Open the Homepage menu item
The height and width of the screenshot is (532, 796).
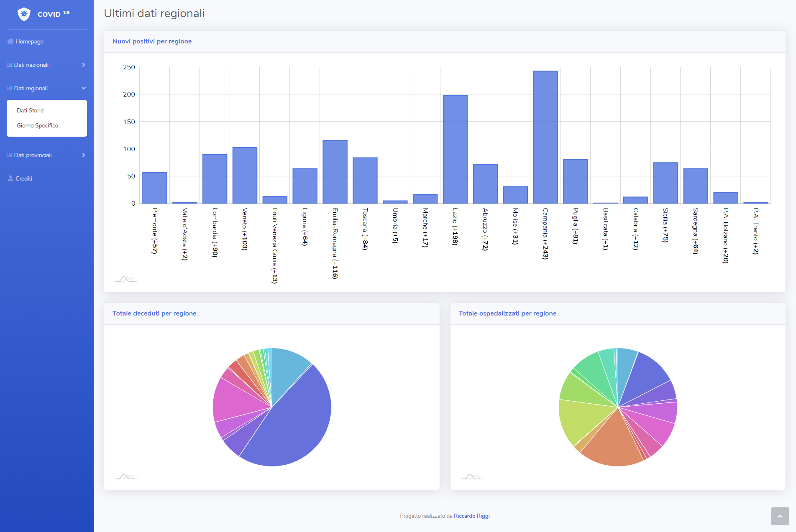[47, 41]
